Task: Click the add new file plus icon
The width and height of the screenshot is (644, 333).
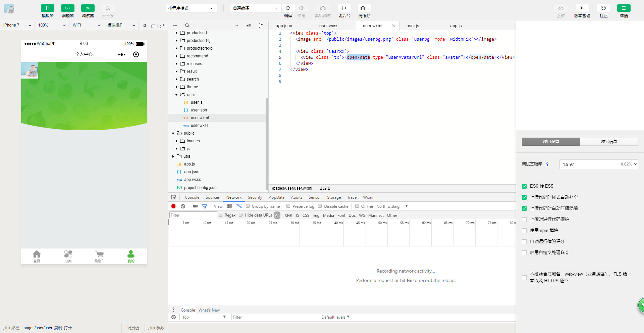Action: pyautogui.click(x=175, y=26)
